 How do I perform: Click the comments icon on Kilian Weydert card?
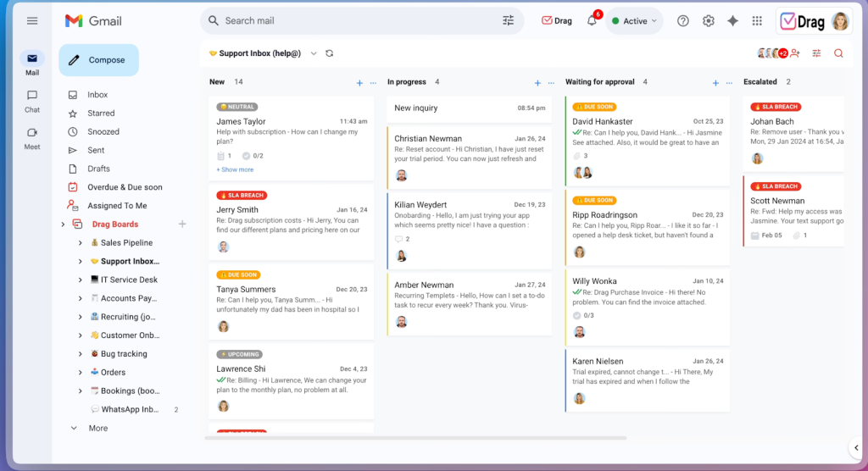point(398,239)
